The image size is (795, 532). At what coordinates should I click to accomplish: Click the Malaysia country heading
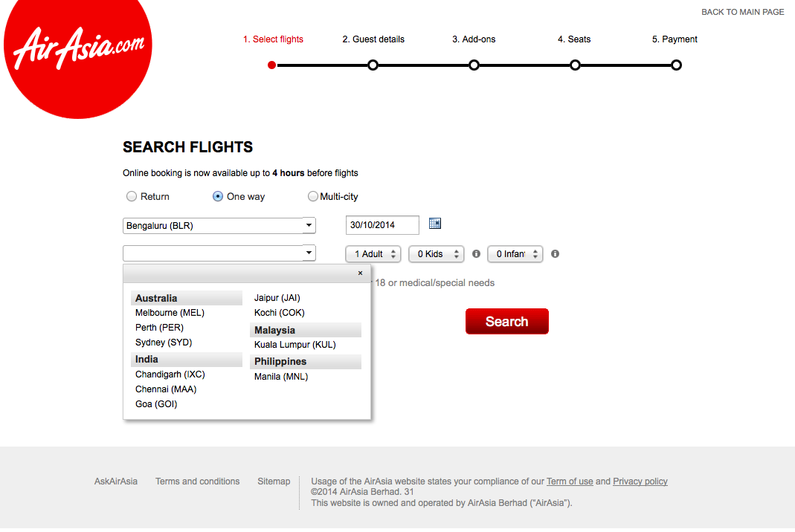coord(306,330)
